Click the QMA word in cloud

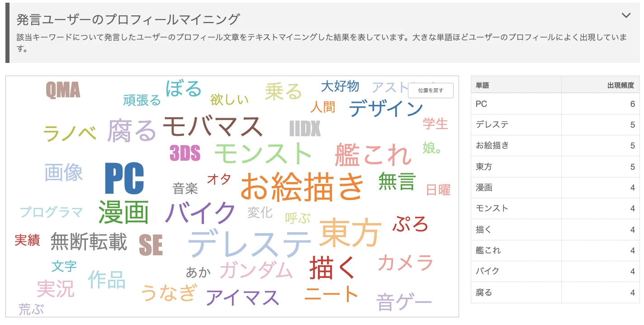63,90
